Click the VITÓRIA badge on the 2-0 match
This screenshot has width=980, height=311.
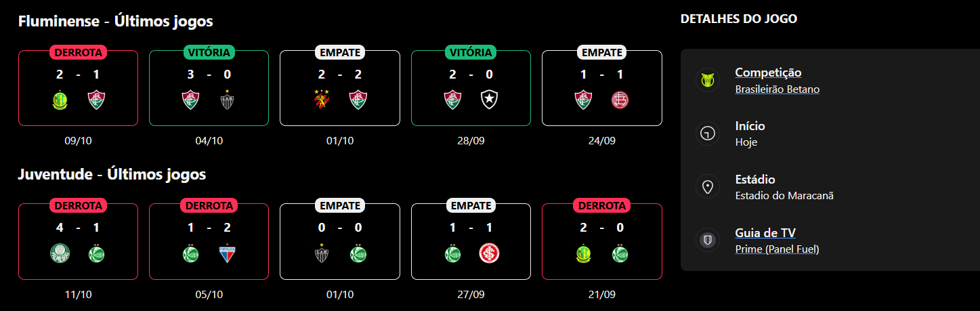pos(471,52)
